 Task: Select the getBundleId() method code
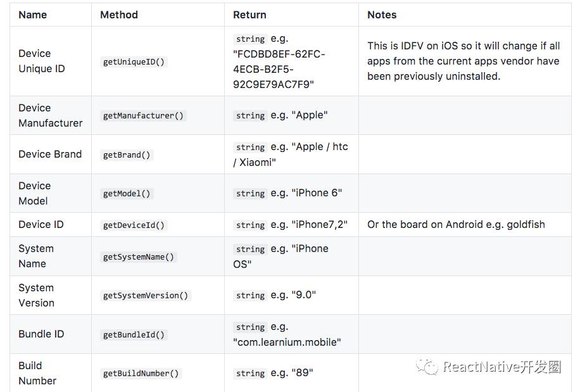click(134, 334)
